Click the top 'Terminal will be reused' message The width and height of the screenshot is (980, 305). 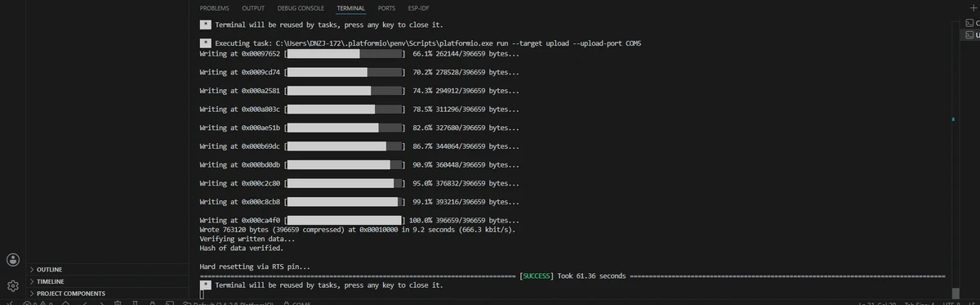(322, 25)
